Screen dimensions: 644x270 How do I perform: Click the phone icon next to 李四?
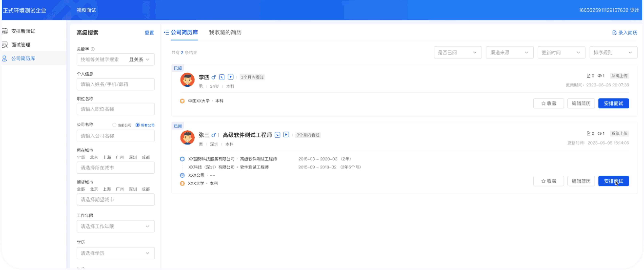[222, 77]
